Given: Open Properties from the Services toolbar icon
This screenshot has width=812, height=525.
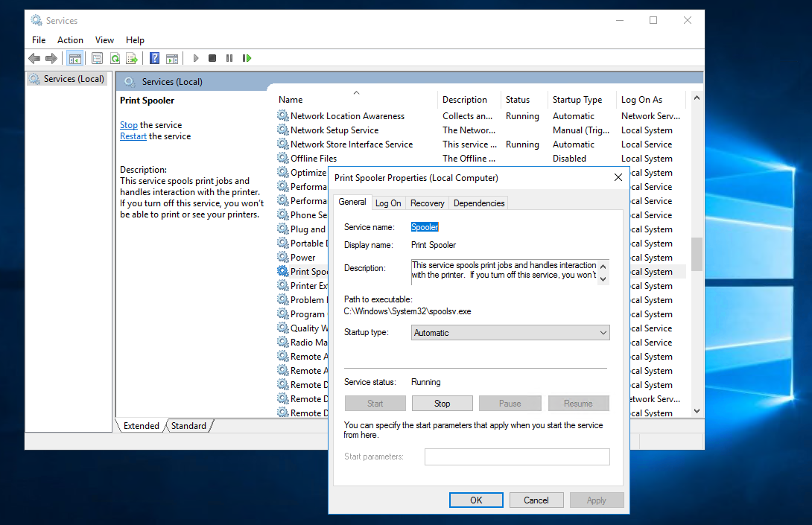Looking at the screenshot, I should coord(97,59).
